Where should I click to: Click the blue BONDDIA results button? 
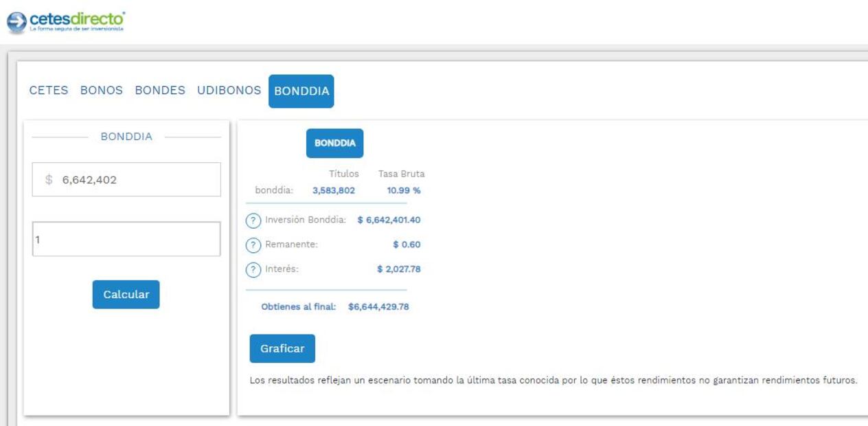click(x=335, y=144)
